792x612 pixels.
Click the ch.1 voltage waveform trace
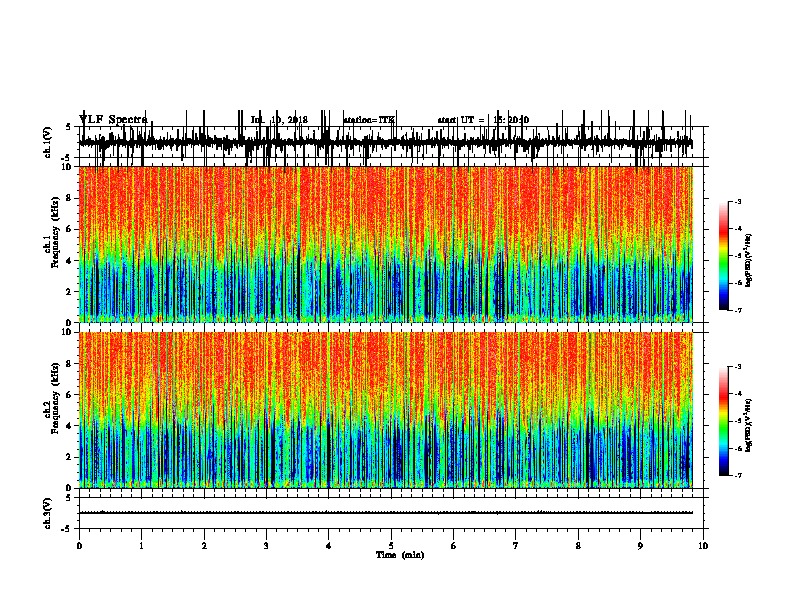pos(385,142)
